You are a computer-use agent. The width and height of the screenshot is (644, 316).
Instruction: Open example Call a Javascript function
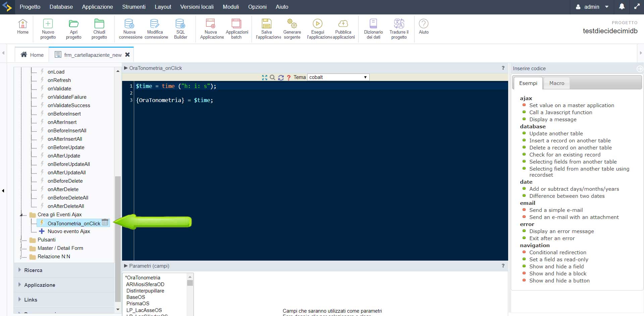(560, 112)
